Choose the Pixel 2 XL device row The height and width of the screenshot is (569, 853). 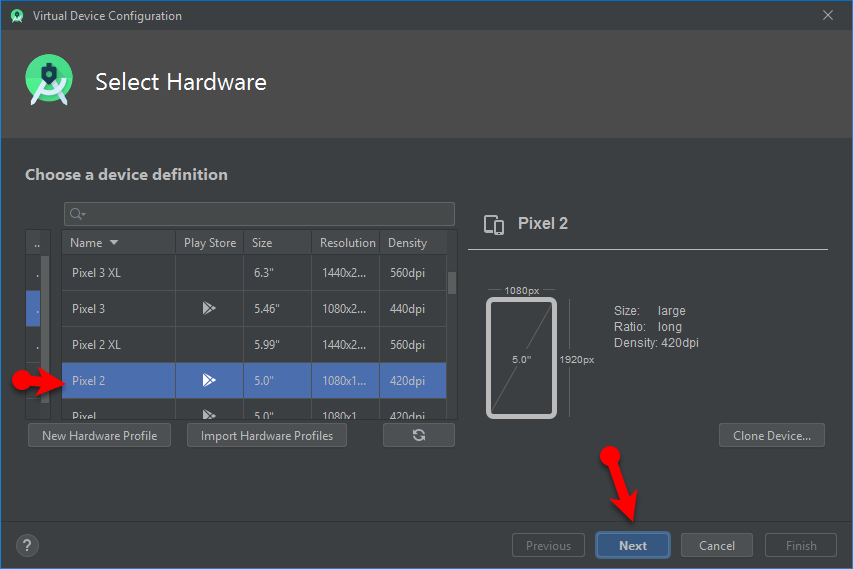(118, 344)
